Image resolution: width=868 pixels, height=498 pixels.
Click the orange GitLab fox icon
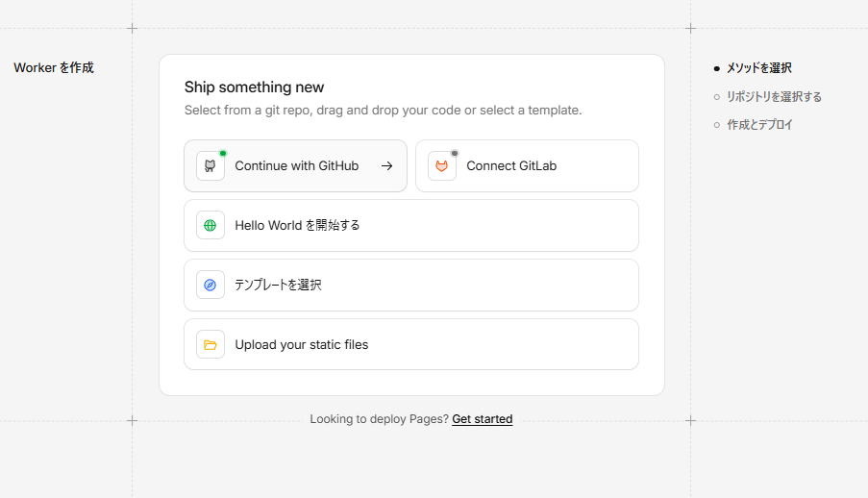pos(442,166)
